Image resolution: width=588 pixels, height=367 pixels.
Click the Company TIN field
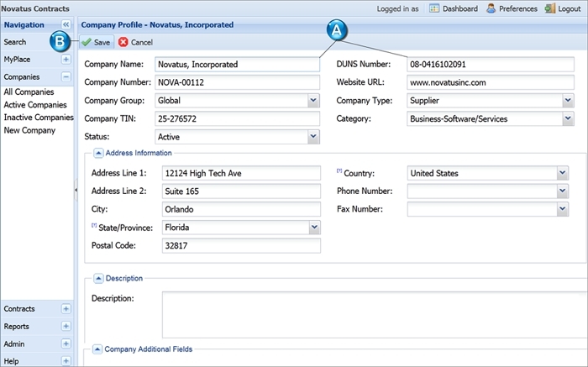tap(238, 118)
